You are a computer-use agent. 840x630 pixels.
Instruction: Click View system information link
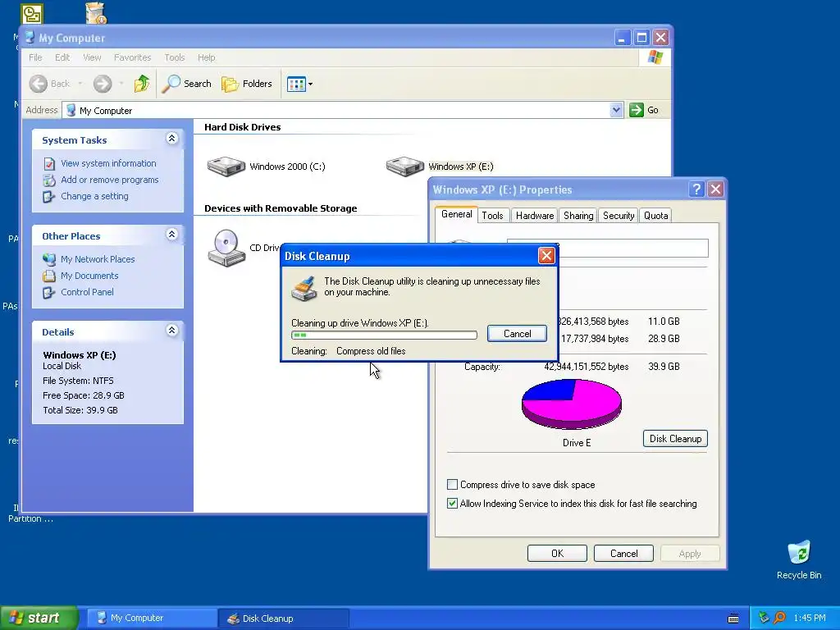tap(109, 163)
